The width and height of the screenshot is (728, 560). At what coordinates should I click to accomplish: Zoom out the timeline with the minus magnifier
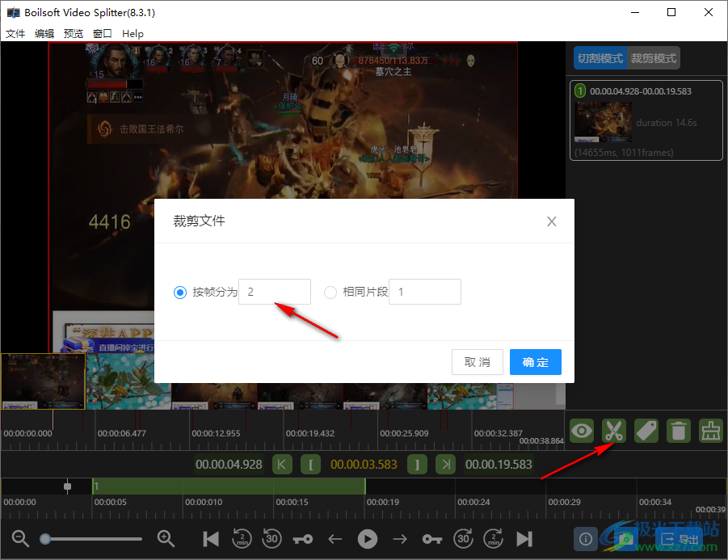click(x=20, y=539)
